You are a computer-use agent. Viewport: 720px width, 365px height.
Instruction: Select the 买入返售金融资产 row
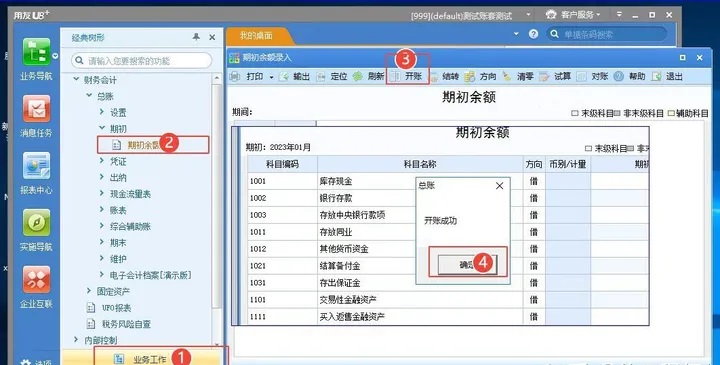pos(448,317)
